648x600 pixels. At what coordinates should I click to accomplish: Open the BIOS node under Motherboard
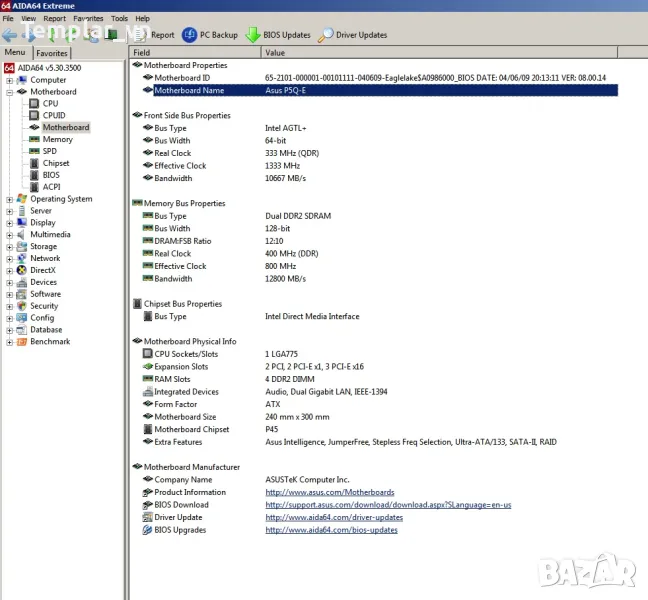pos(51,175)
